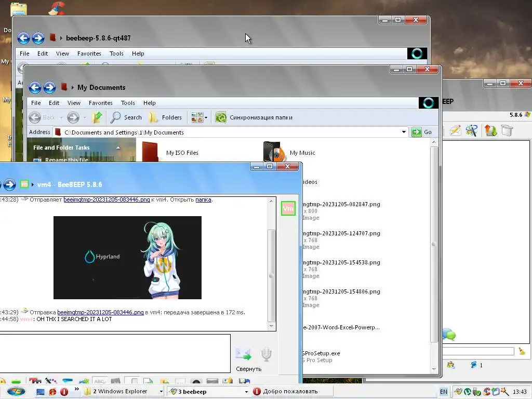
Task: Open View menu in beebeep-5.8.6-qt487 window
Action: point(62,54)
